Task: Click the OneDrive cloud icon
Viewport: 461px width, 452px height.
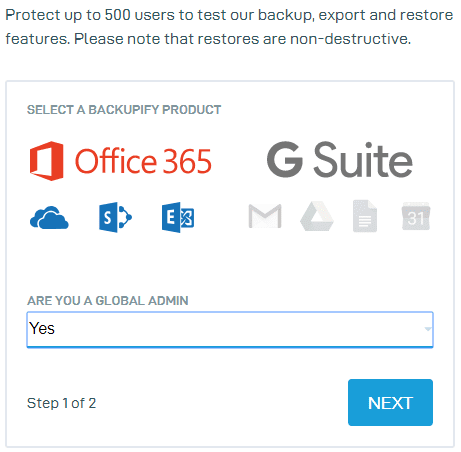Action: click(49, 218)
